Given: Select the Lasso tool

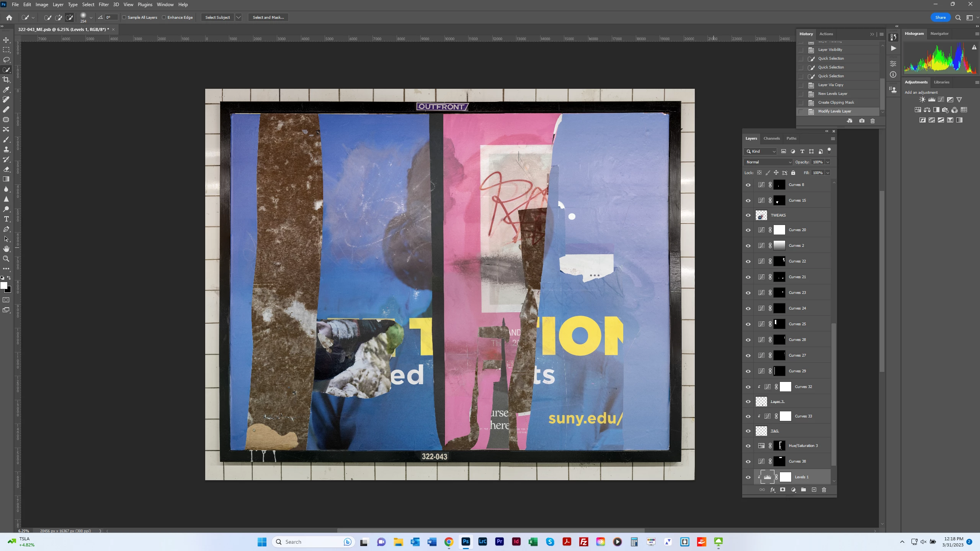Looking at the screenshot, I should 6,60.
